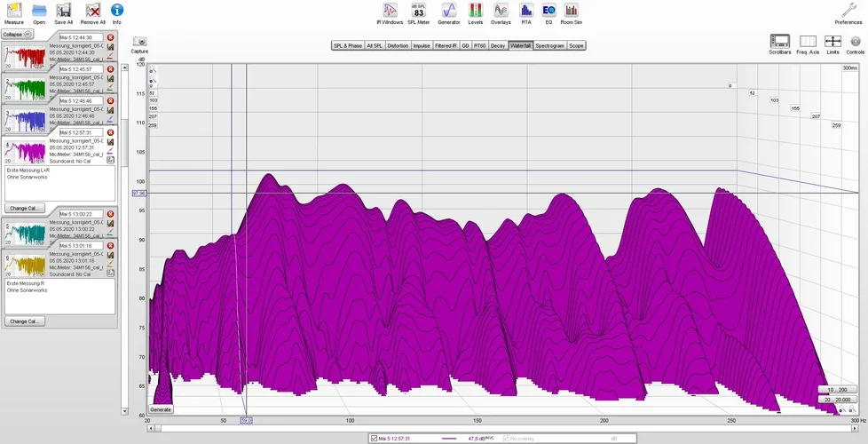The height and width of the screenshot is (444, 868).
Task: Delete measurement Mai 5 13:01:16 with red X
Action: (x=110, y=245)
